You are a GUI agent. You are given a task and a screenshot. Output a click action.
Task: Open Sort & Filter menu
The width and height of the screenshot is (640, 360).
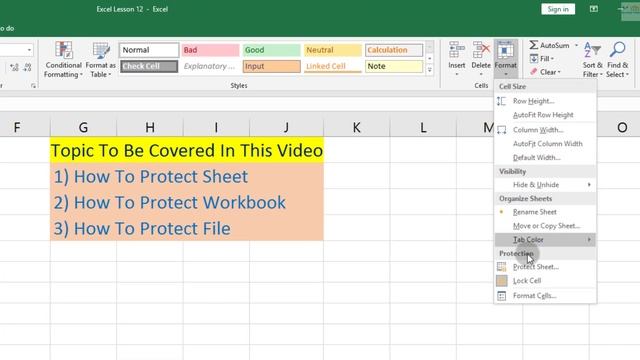(x=592, y=60)
